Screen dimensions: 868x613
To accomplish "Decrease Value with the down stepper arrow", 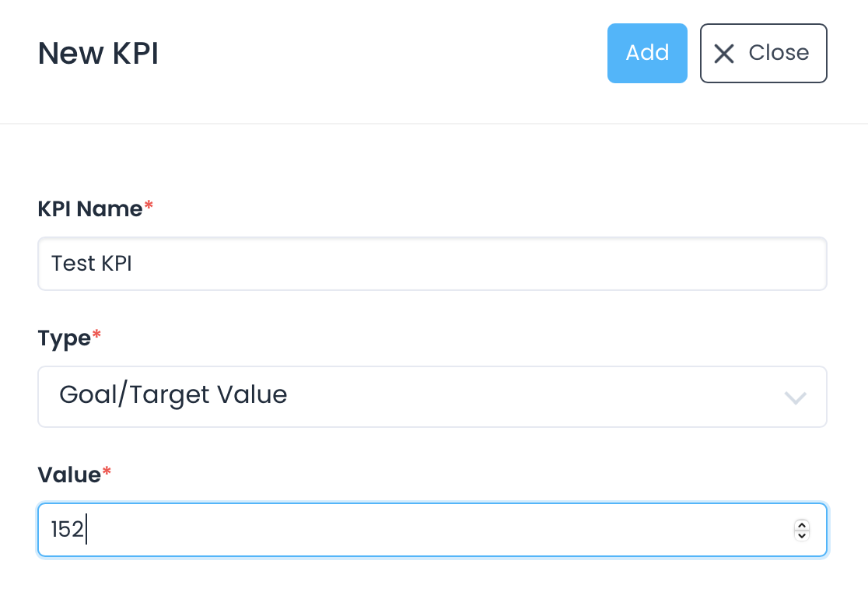I will (802, 535).
